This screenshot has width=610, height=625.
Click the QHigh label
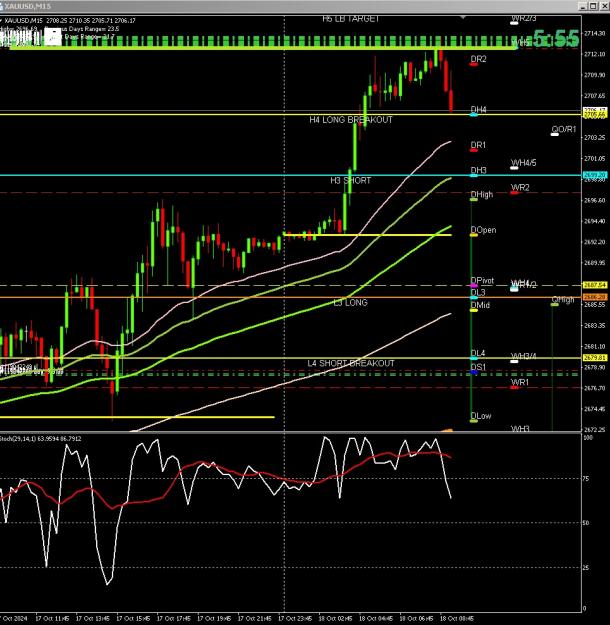[x=563, y=299]
